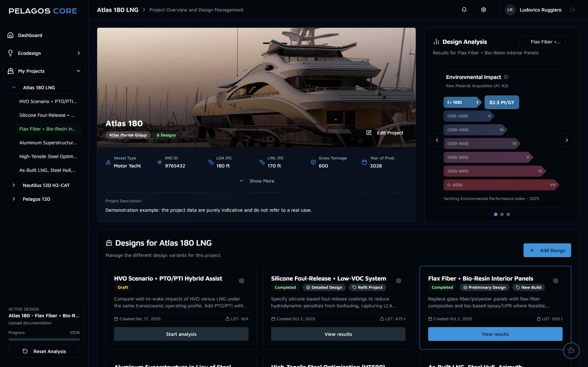Open the chat assistant icon in the bottom corner

click(571, 350)
